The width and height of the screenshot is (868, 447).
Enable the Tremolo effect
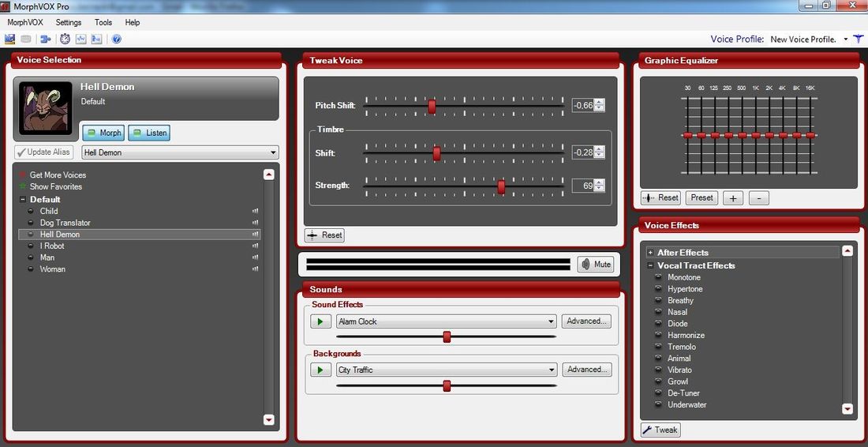pos(658,347)
